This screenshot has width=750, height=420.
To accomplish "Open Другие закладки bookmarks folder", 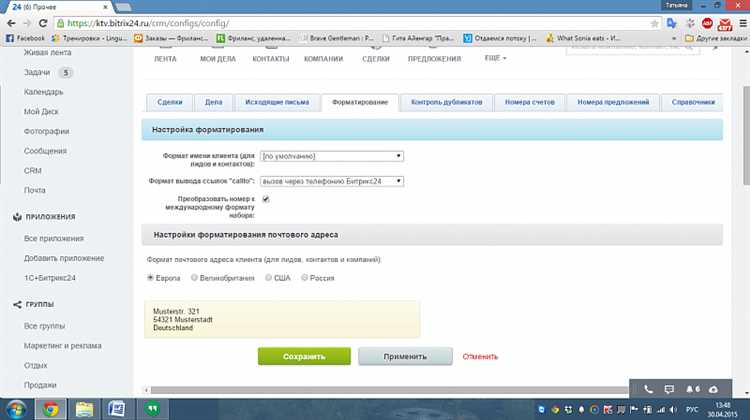I will (716, 38).
